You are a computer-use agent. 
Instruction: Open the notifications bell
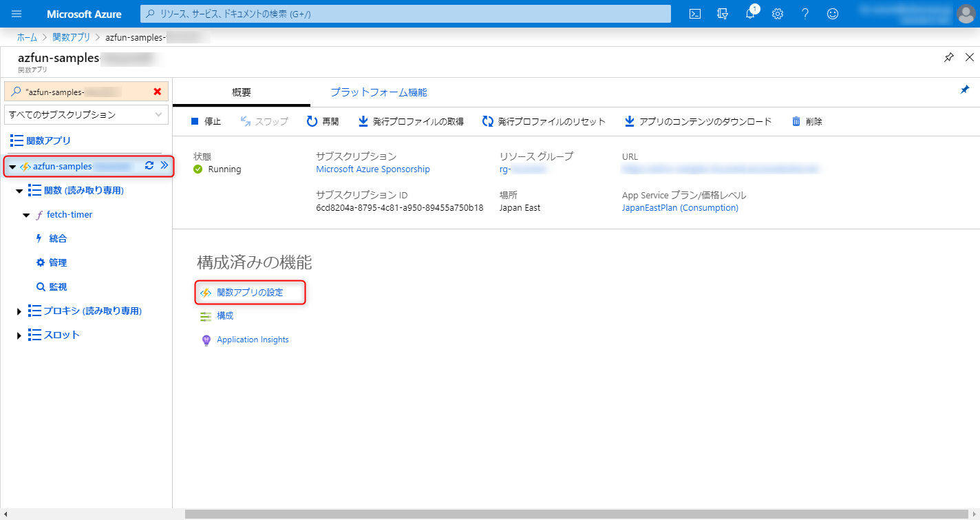click(x=750, y=14)
